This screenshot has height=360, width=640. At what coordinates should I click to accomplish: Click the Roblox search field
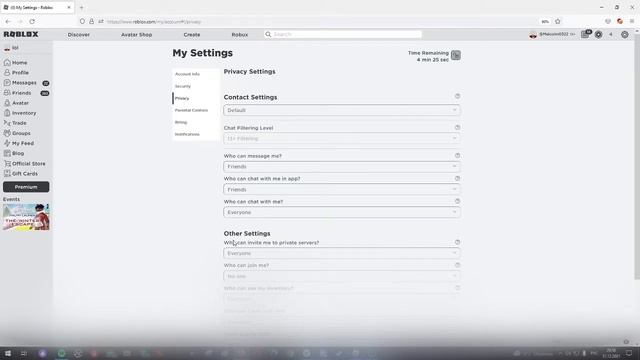(x=343, y=34)
